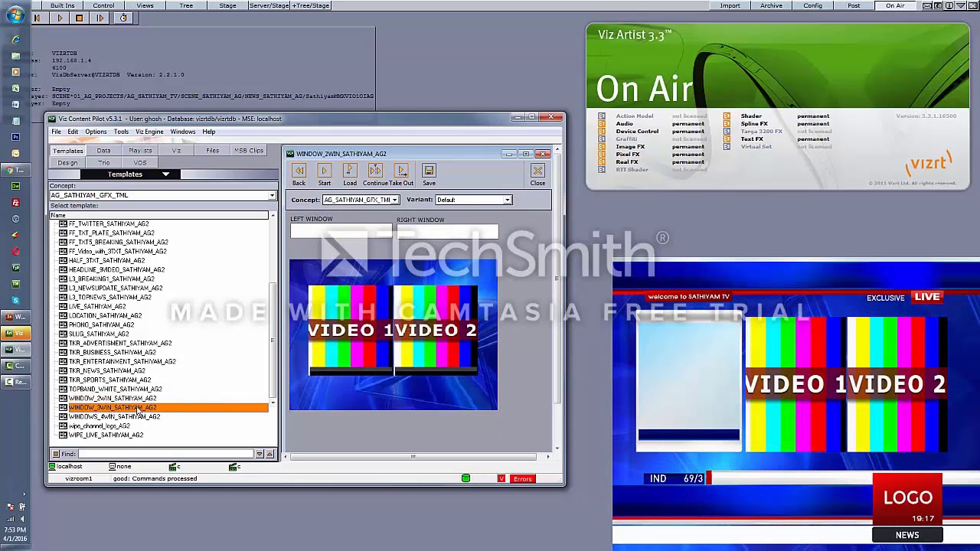
Task: Click Viz Artist continue animation icon
Action: click(100, 18)
